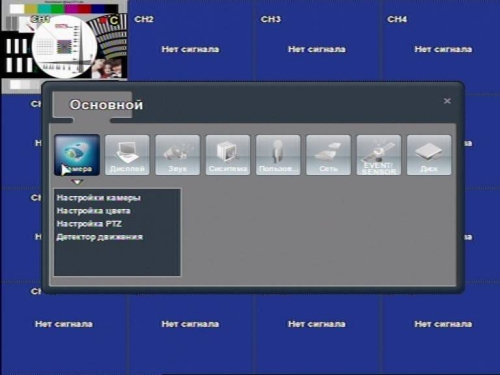Open the Дисплей display settings icon
Screen dimensions: 500x375
[x=127, y=155]
